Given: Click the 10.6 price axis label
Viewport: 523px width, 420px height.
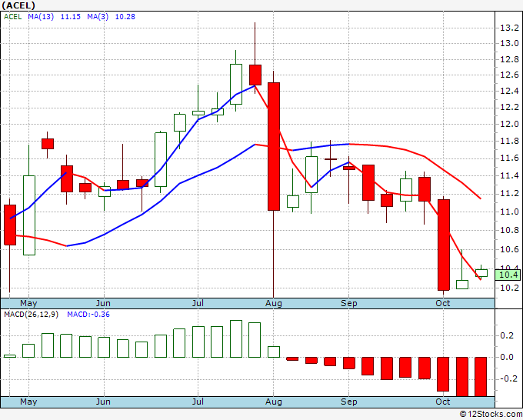Looking at the screenshot, I should 509,249.
